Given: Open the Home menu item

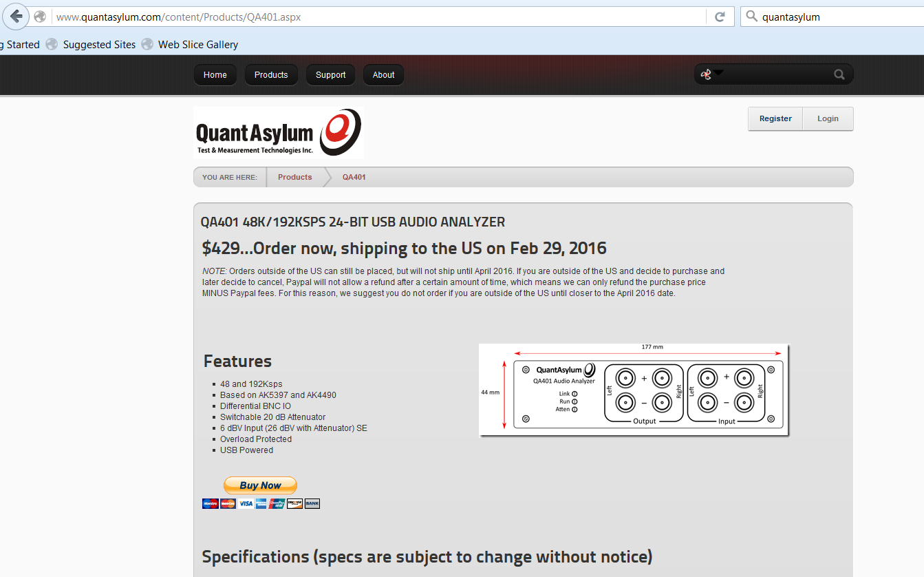Looking at the screenshot, I should pyautogui.click(x=215, y=74).
